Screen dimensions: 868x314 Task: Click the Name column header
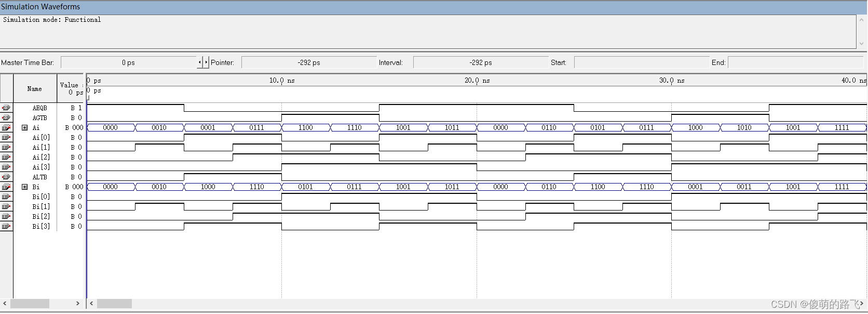(35, 88)
